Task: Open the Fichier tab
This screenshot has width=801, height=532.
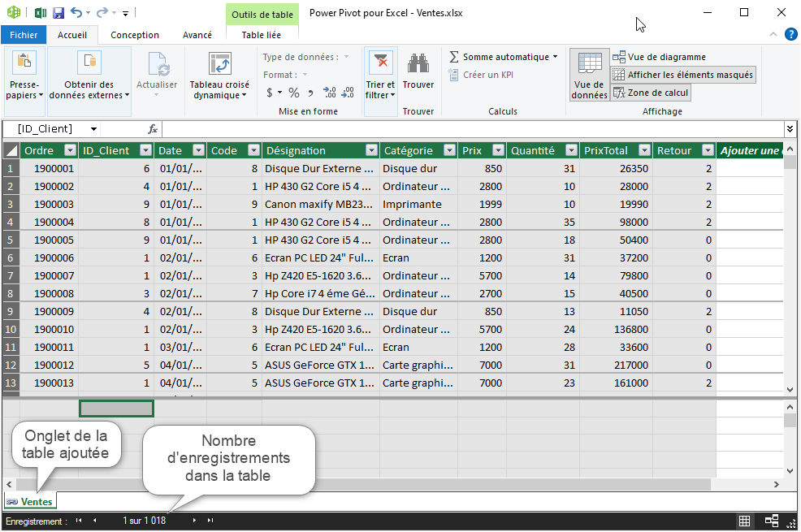Action: point(24,35)
